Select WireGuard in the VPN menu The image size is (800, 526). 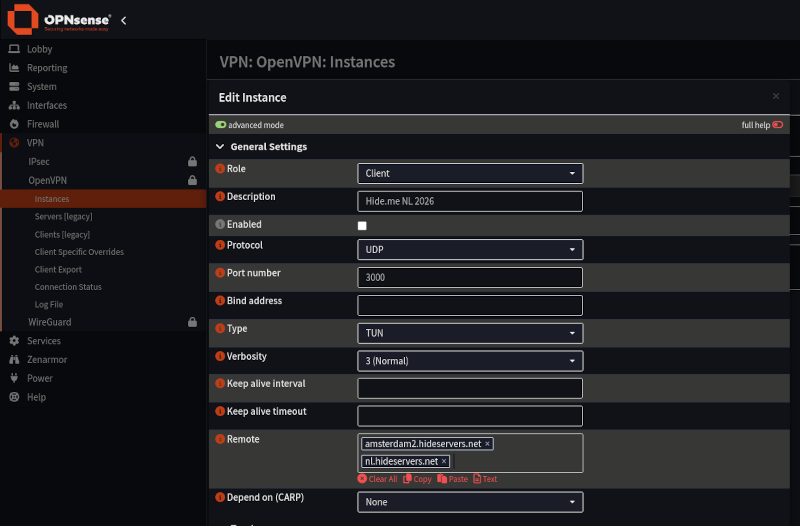click(49, 322)
